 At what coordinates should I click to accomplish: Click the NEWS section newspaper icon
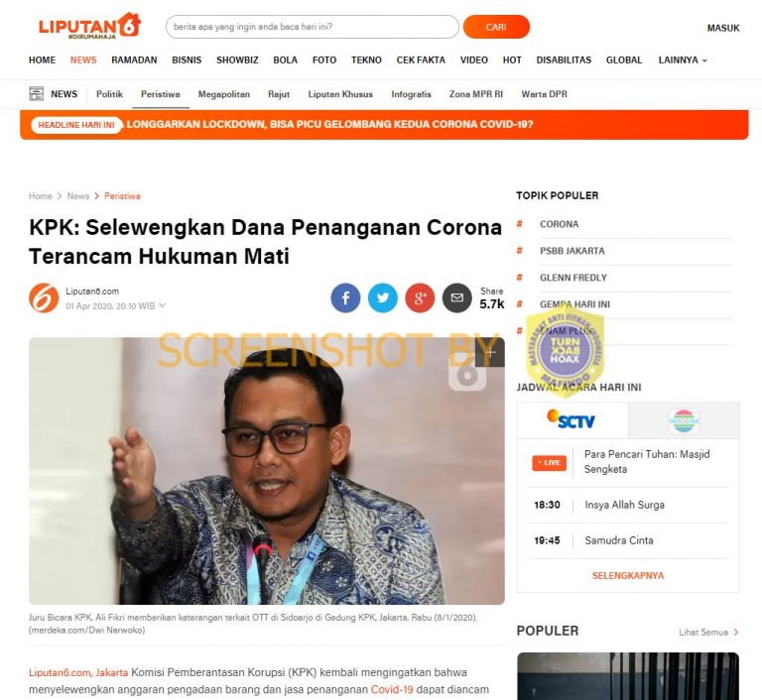36,94
